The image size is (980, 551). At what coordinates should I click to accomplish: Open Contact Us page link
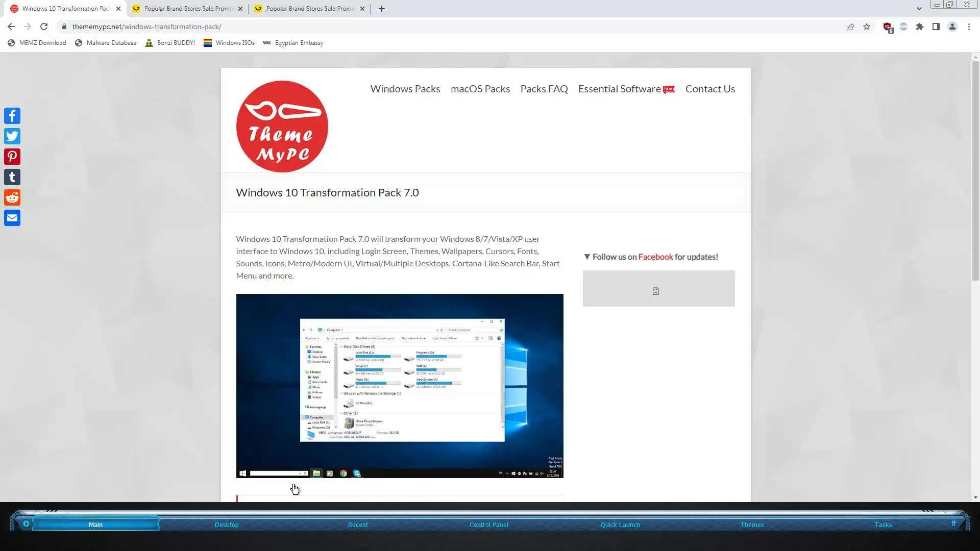click(x=710, y=89)
